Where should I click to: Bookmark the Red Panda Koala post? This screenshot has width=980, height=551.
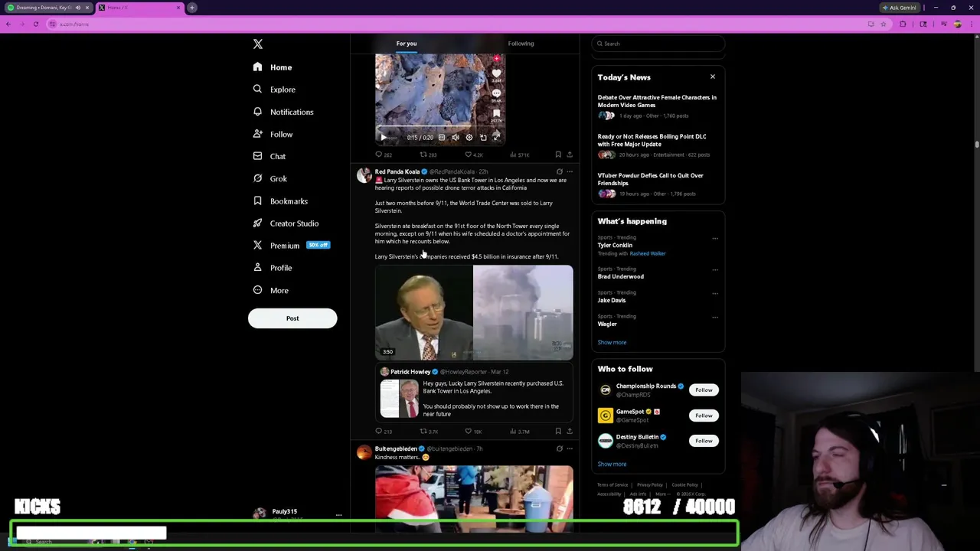click(558, 432)
